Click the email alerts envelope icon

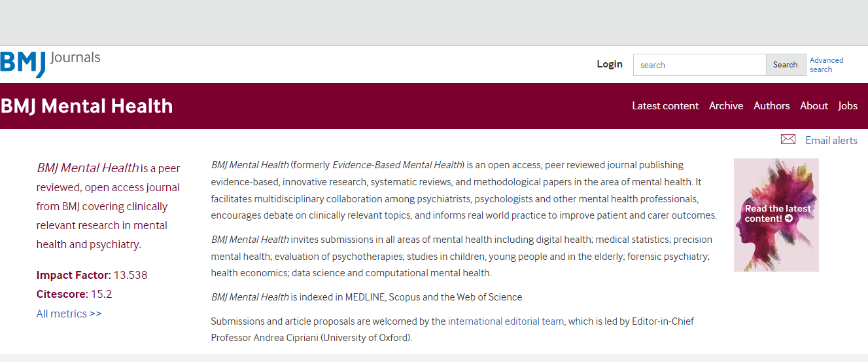click(788, 139)
